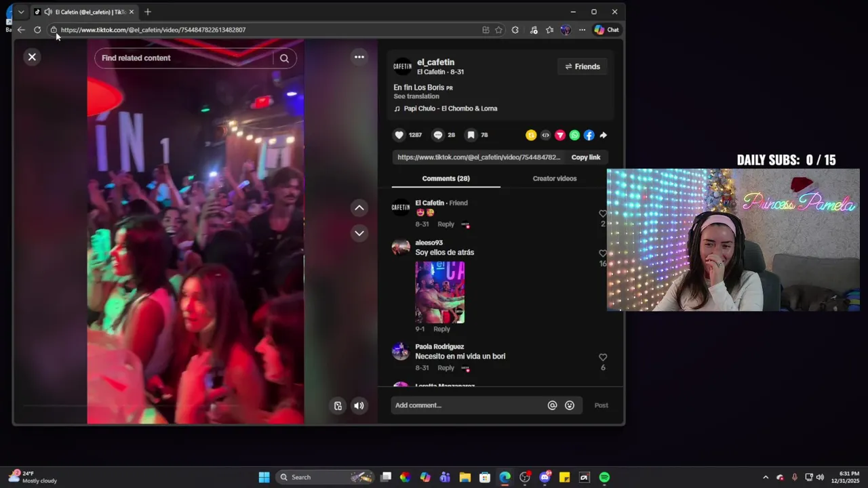
Task: Open a new browser tab
Action: click(147, 12)
